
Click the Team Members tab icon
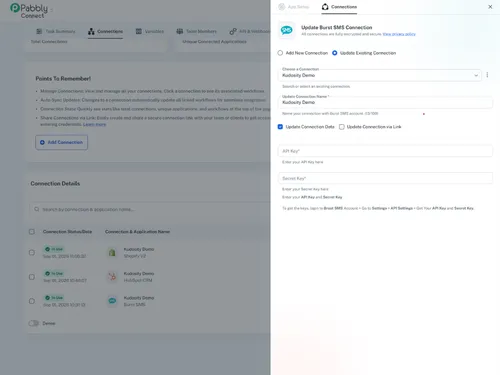180,31
